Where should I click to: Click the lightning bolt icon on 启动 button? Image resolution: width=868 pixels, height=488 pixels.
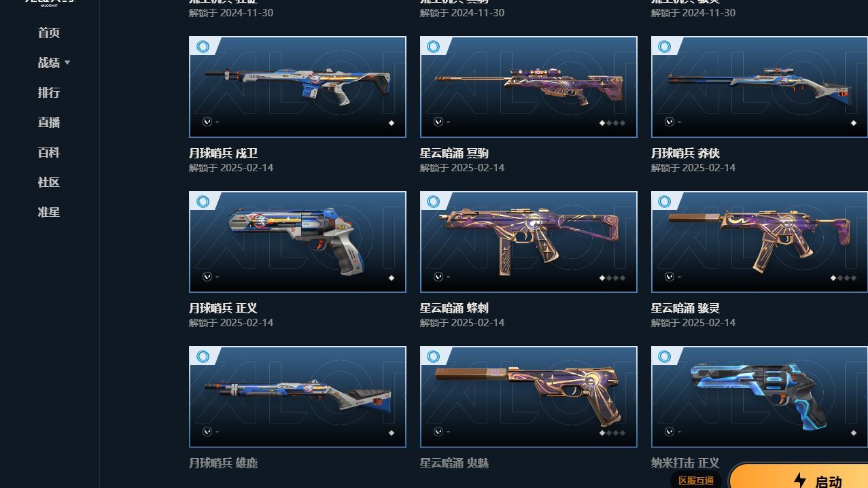coord(799,481)
